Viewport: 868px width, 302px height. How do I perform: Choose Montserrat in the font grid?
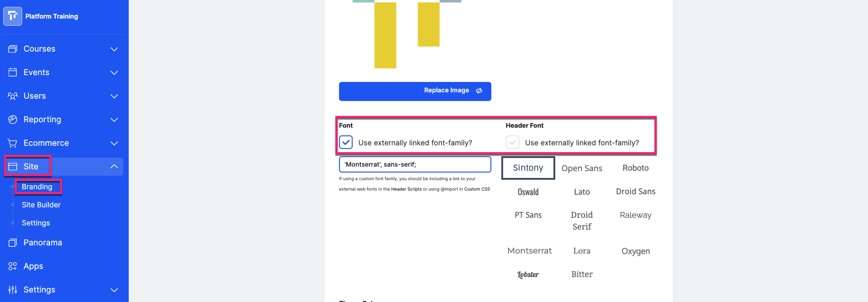[529, 251]
